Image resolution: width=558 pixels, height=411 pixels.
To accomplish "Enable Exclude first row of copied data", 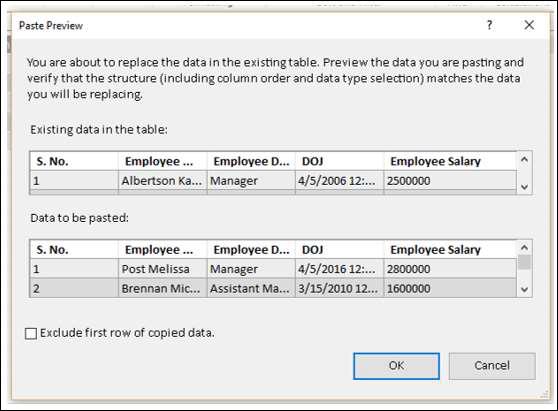I will pyautogui.click(x=31, y=333).
